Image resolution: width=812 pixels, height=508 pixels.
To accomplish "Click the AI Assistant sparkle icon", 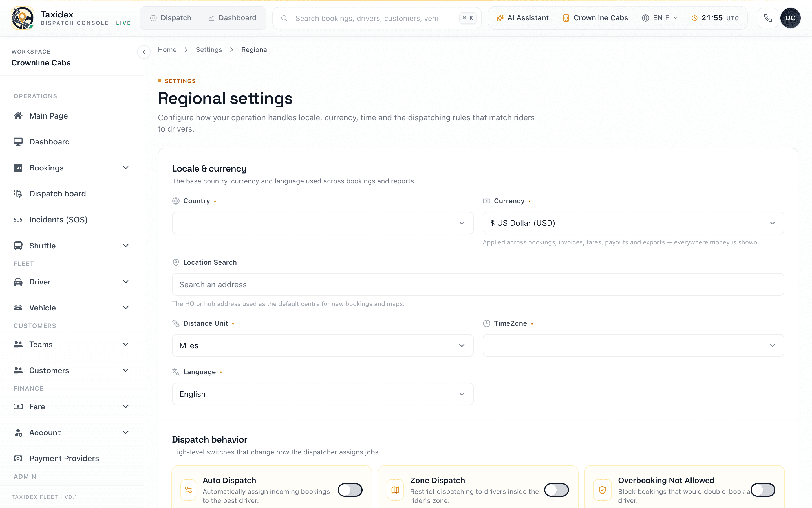I will point(500,18).
